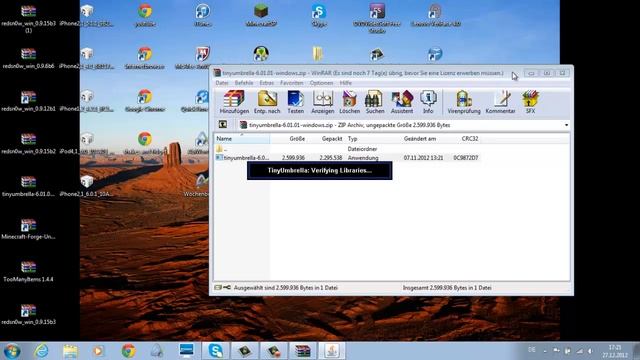This screenshot has width=640, height=360.
Task: Click the up-one-level icon beside path bar
Action: click(223, 124)
